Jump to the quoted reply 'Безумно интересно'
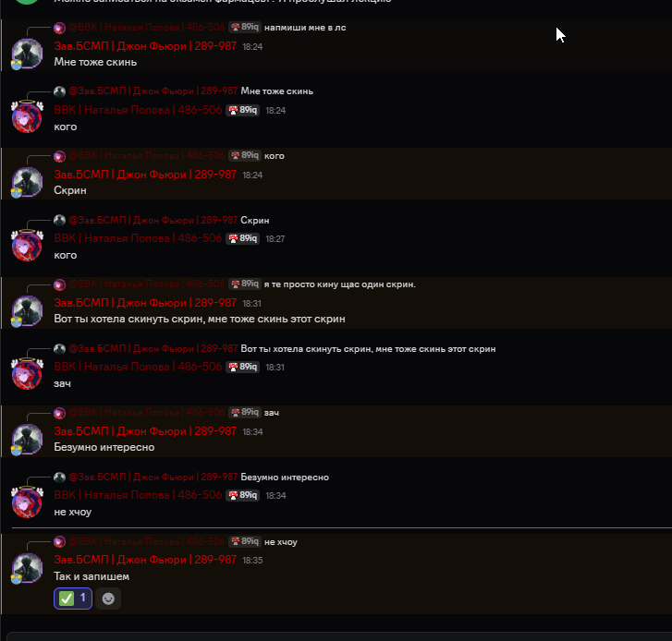The height and width of the screenshot is (641, 672). coord(285,477)
